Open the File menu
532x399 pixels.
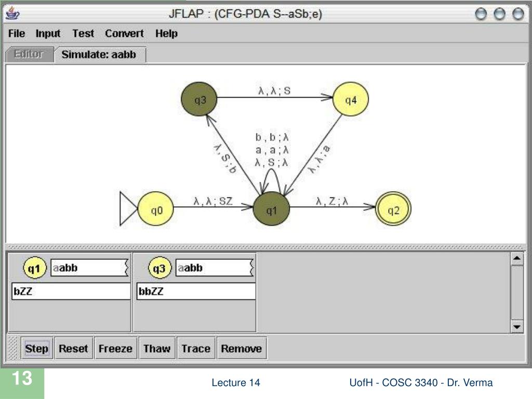click(x=16, y=34)
